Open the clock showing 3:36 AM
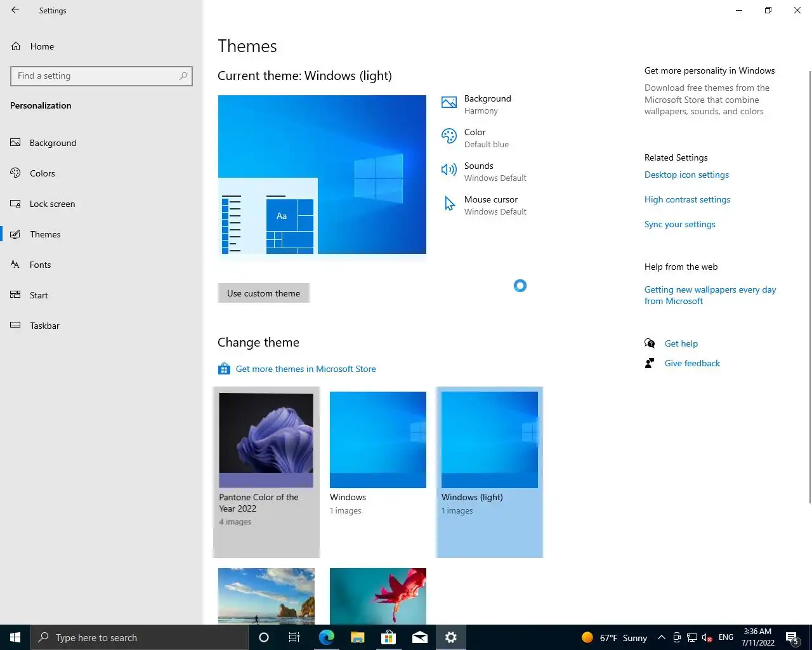This screenshot has width=812, height=650. (x=758, y=637)
